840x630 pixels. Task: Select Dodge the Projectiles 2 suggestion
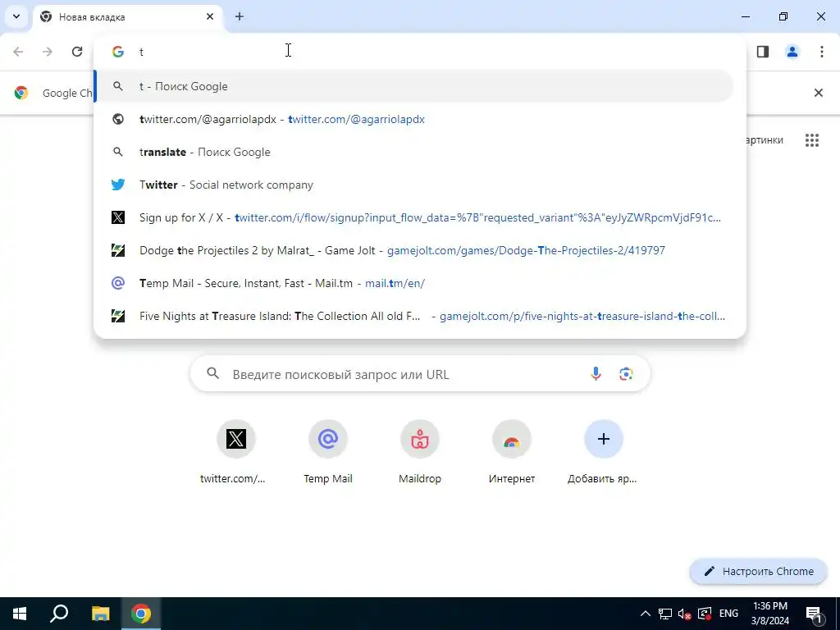point(414,250)
